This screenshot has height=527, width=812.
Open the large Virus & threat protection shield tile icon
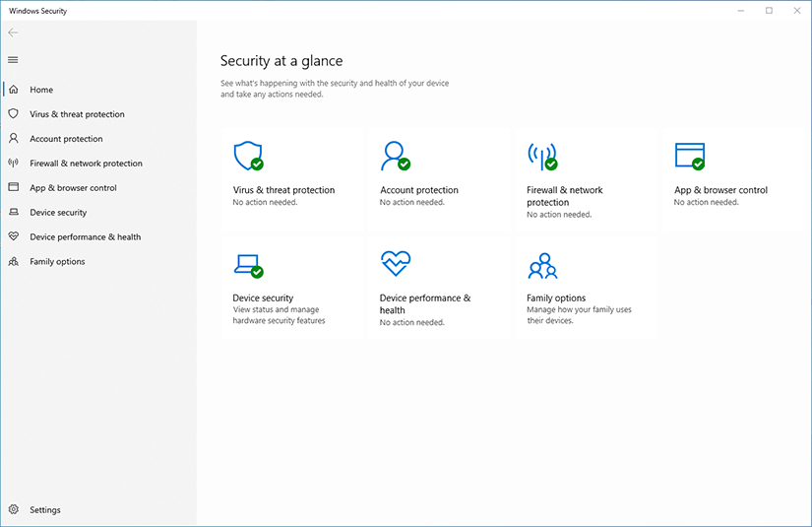click(248, 156)
